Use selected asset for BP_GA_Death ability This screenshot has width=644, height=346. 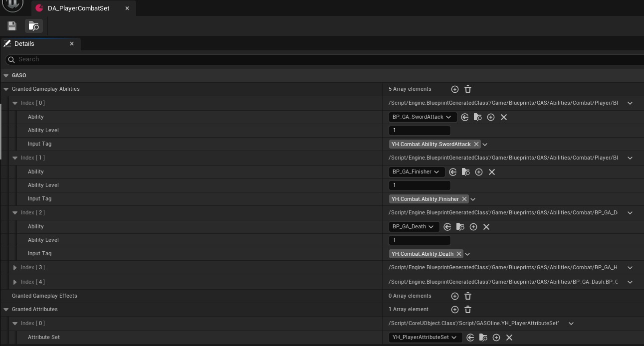(x=447, y=227)
